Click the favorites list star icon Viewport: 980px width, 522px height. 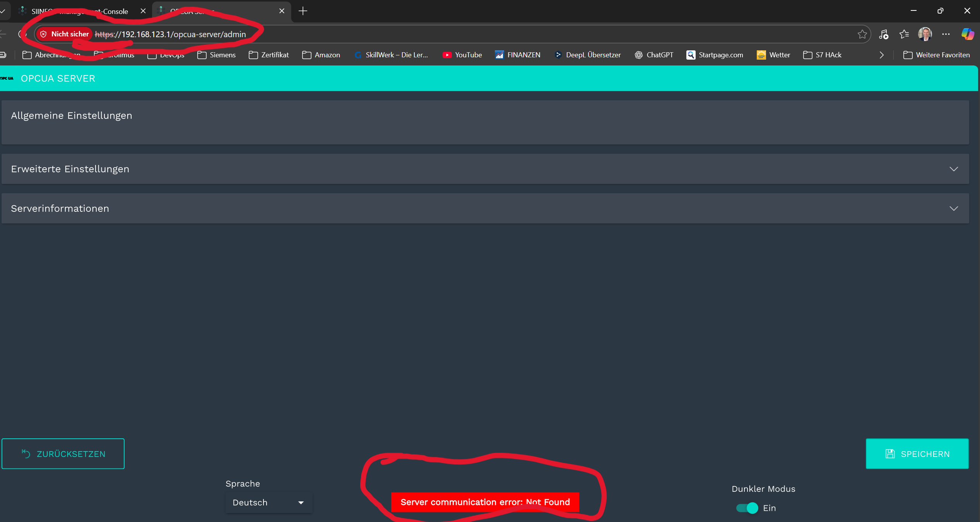904,34
